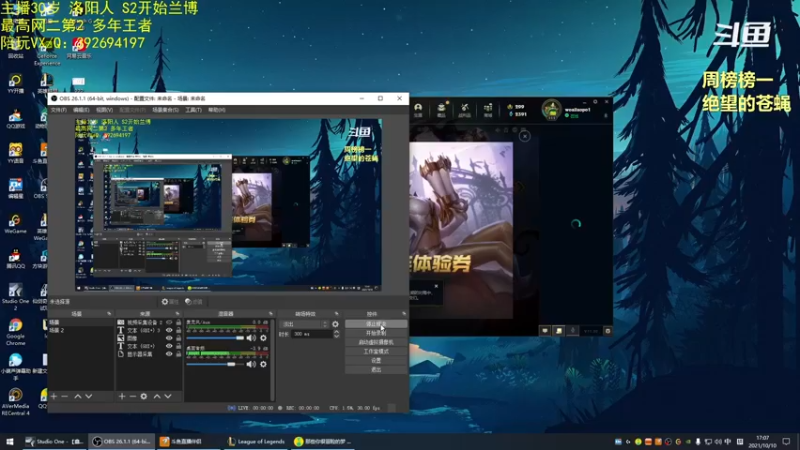The height and width of the screenshot is (450, 800).
Task: Toggle lock on 显示器采集 source
Action: (x=179, y=354)
